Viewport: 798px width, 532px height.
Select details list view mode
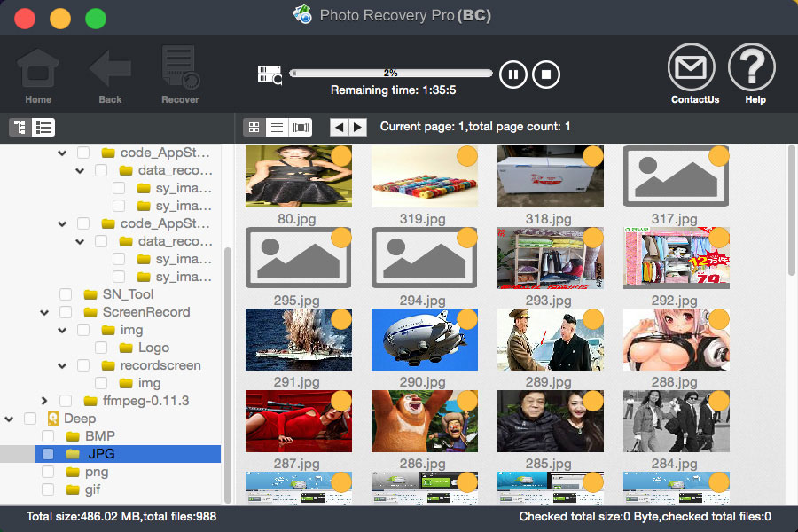pos(277,128)
